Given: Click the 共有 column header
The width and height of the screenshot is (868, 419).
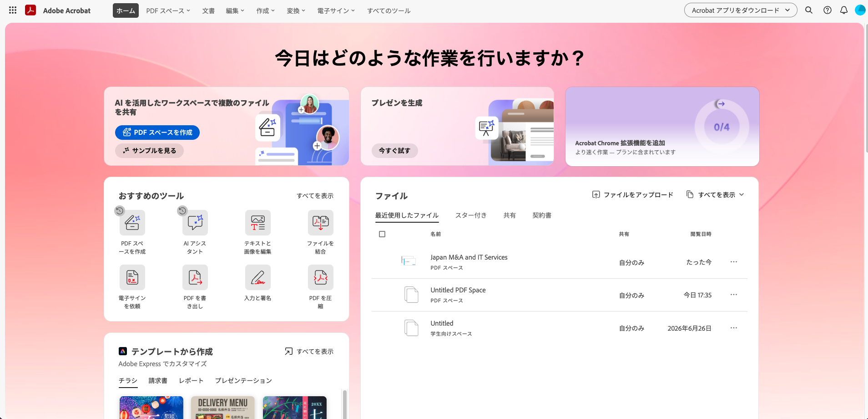Looking at the screenshot, I should pos(624,234).
